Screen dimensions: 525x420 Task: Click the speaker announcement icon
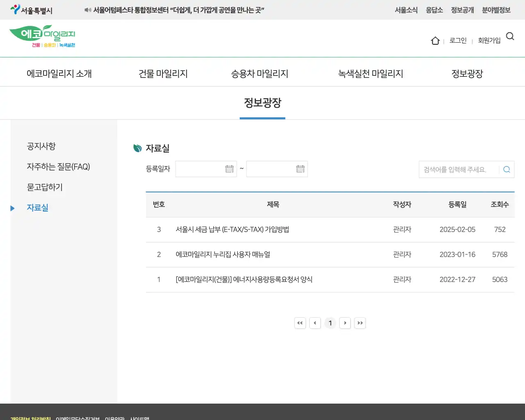pos(88,10)
